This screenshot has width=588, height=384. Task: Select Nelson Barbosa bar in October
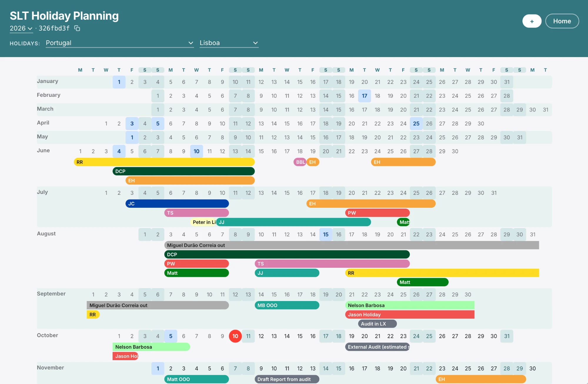151,347
